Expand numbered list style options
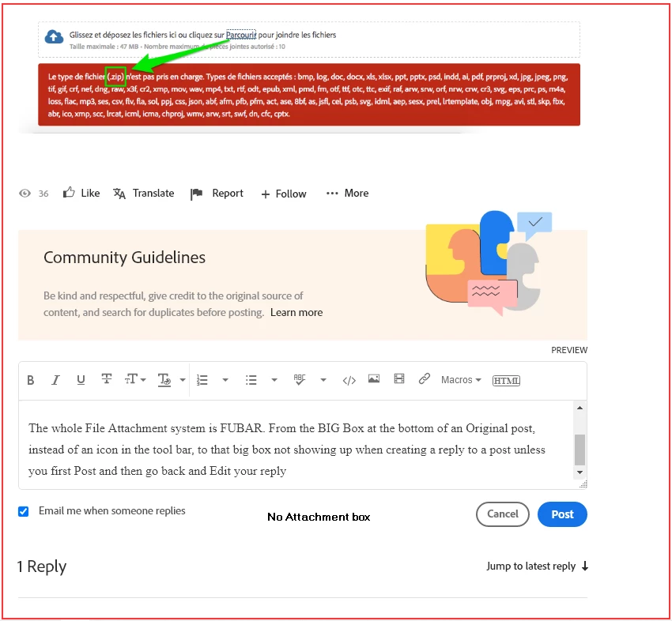 225,380
